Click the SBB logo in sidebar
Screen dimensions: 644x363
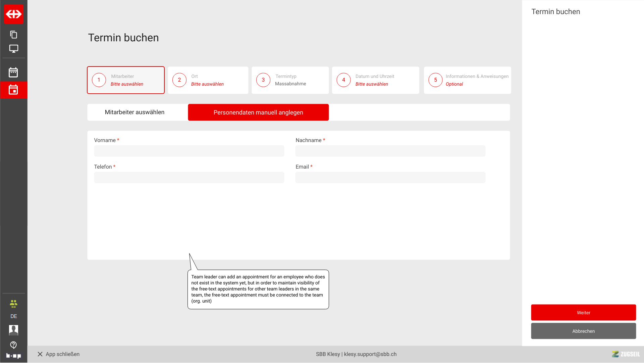tap(14, 14)
